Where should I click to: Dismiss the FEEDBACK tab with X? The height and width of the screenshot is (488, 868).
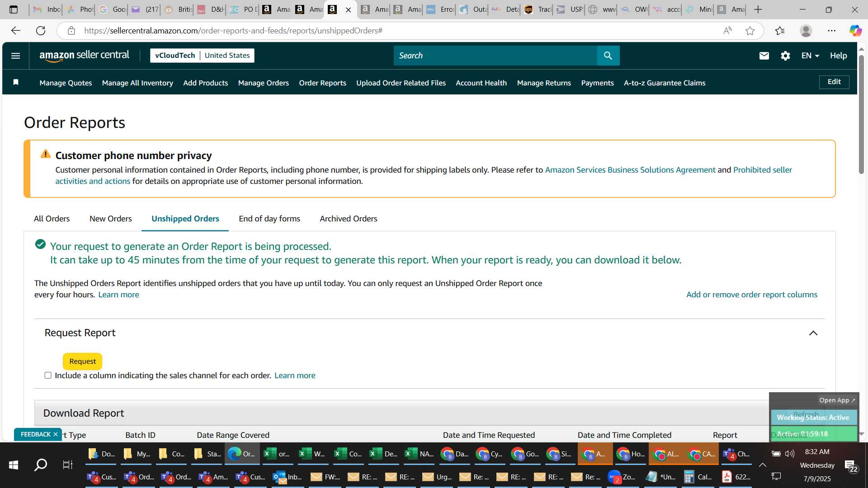(56, 434)
